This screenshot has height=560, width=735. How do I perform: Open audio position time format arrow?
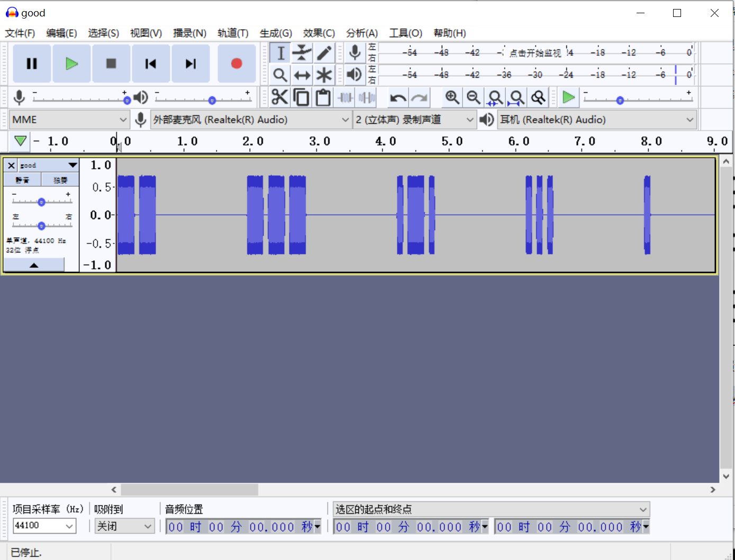pos(317,527)
